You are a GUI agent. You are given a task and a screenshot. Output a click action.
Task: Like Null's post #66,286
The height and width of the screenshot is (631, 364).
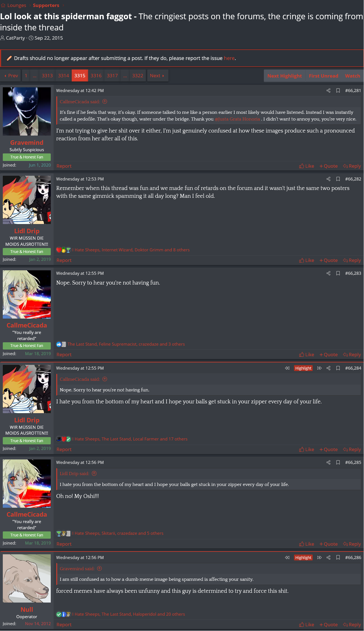pos(307,625)
